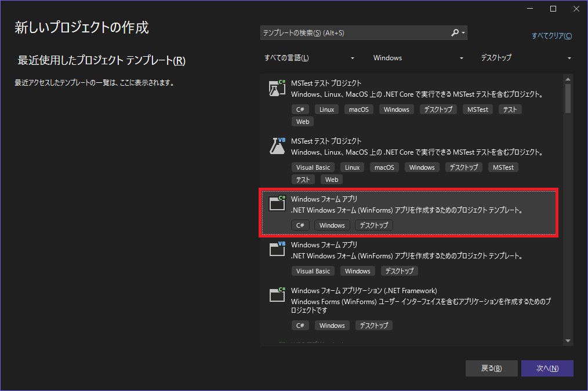Screen dimensions: 588x391
Task: Expand the search options arrow beside magnifier
Action: (x=463, y=33)
